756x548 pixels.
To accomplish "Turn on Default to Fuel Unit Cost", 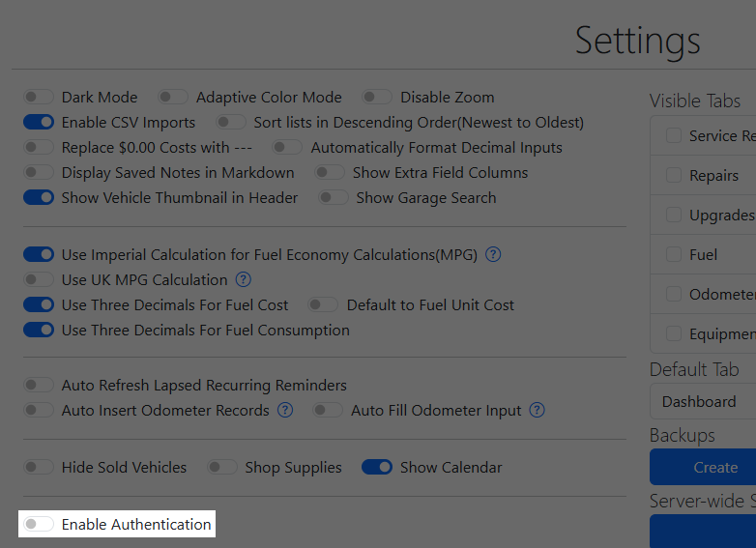I will (x=324, y=305).
